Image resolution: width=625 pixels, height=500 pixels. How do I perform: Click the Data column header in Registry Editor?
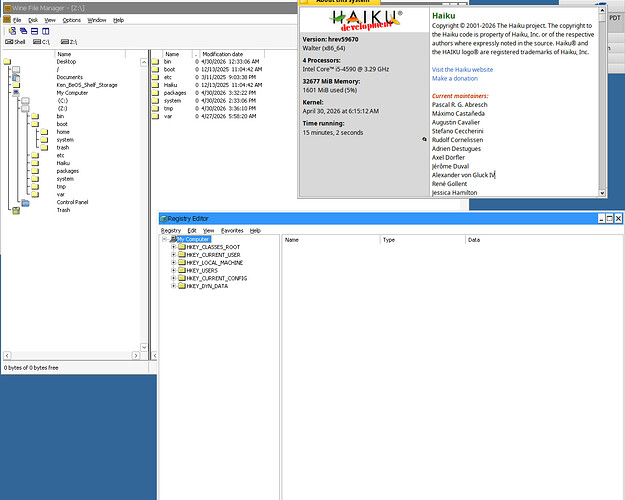click(544, 240)
